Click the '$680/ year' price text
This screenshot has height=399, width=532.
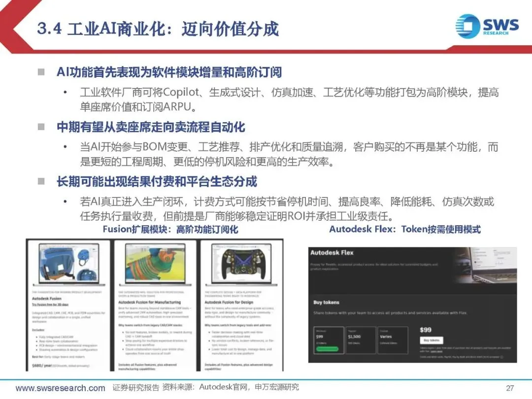(x=42, y=366)
